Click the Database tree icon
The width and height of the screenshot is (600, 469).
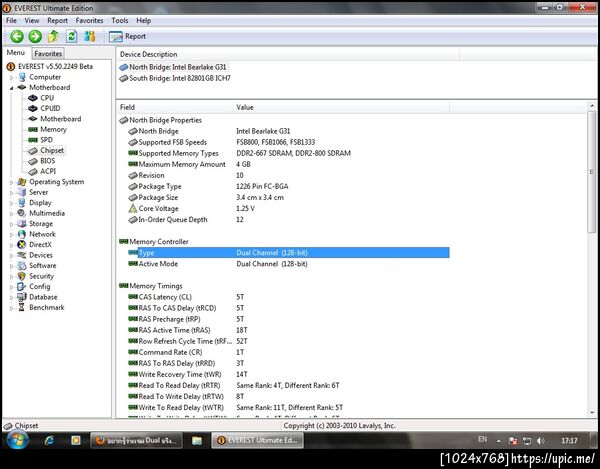click(x=22, y=297)
